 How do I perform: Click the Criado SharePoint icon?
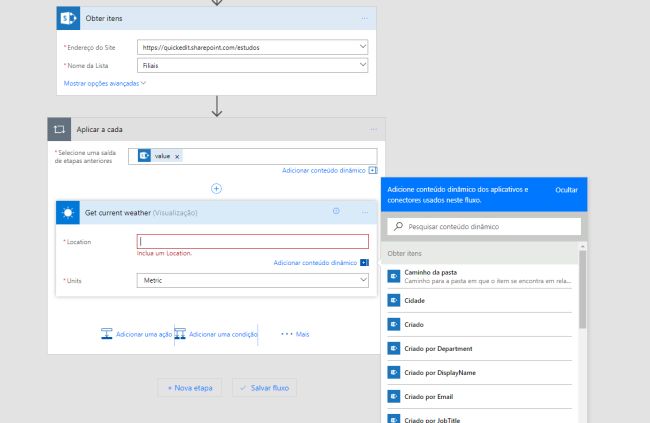394,324
